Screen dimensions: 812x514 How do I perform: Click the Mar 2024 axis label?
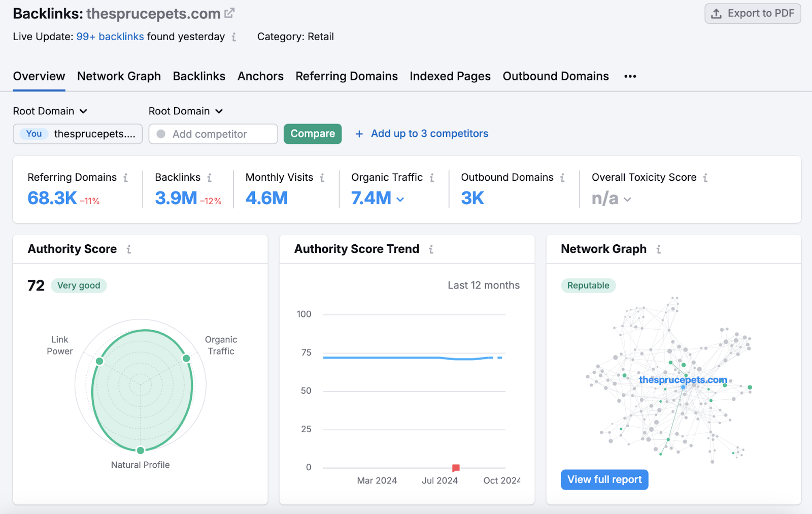[377, 480]
